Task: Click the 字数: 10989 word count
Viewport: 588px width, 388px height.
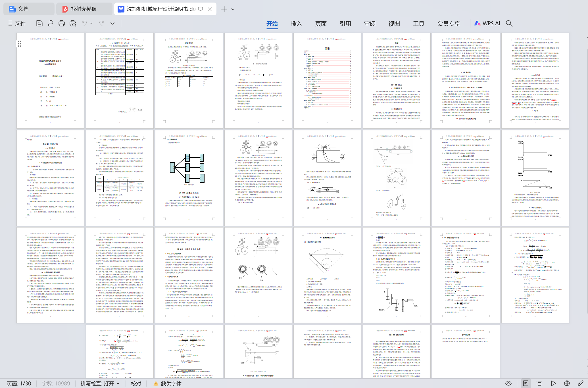Action: click(56, 383)
